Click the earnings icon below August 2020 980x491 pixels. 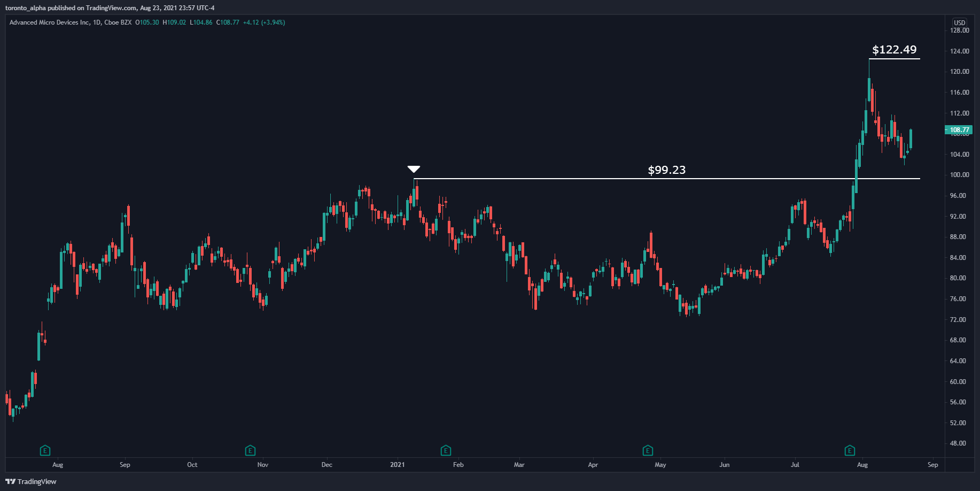click(45, 451)
